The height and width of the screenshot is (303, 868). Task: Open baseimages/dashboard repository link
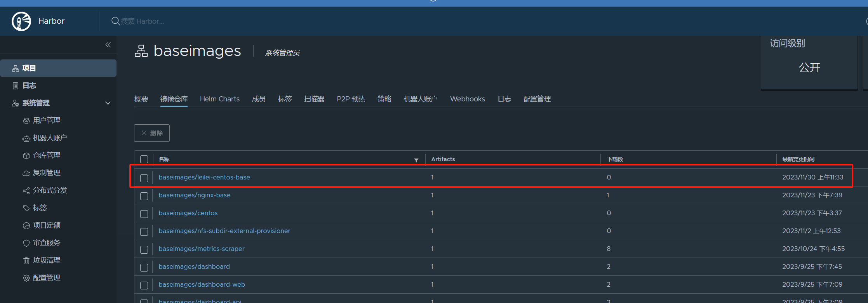coord(194,266)
